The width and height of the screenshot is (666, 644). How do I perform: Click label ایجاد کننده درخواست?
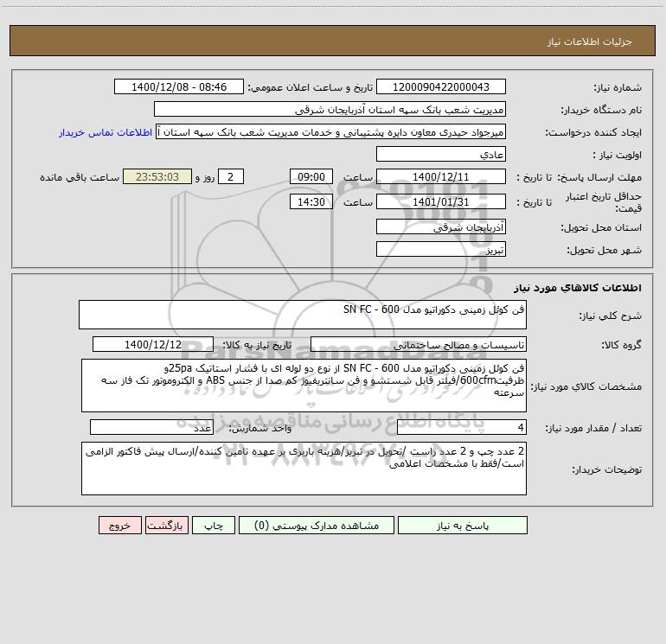coord(593,133)
